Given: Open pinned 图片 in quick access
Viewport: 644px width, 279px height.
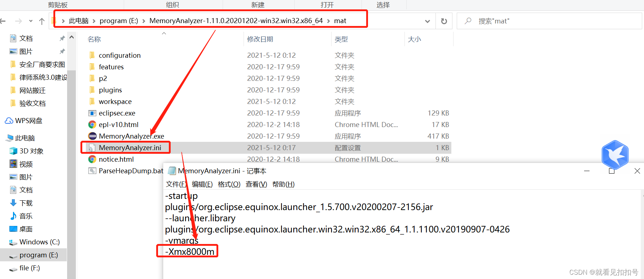Looking at the screenshot, I should point(26,51).
